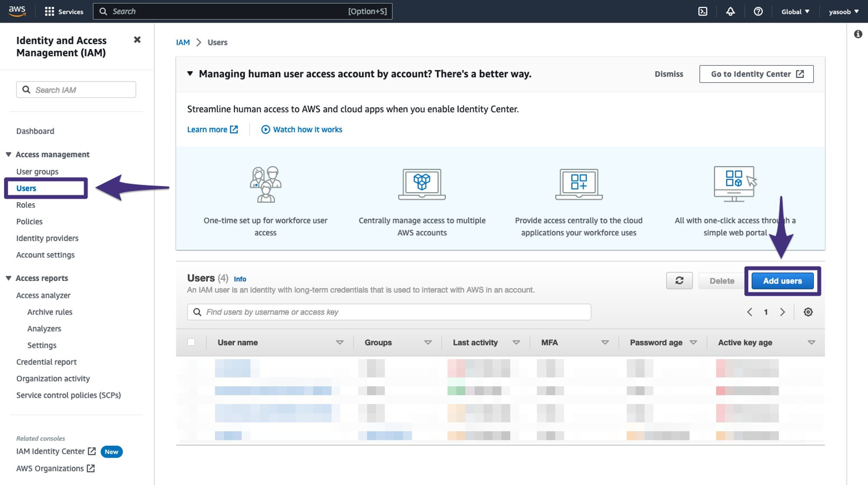868x485 pixels.
Task: Focus the Find users by username field
Action: click(389, 312)
